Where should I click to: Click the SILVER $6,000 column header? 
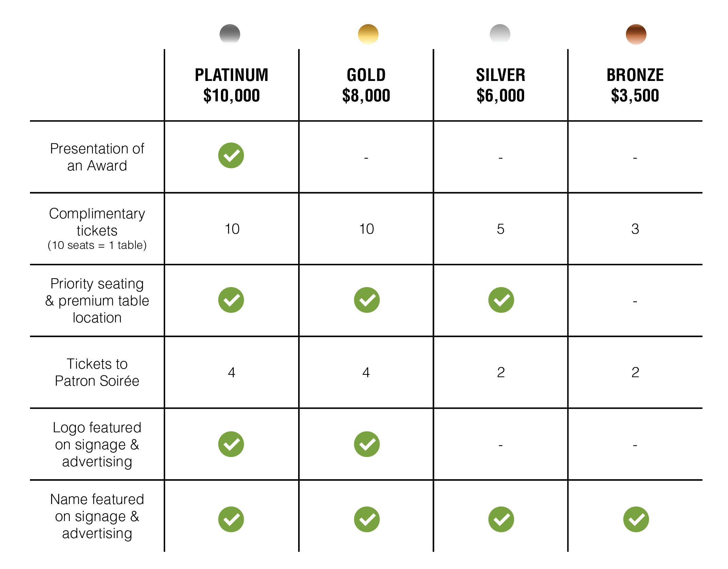[501, 85]
